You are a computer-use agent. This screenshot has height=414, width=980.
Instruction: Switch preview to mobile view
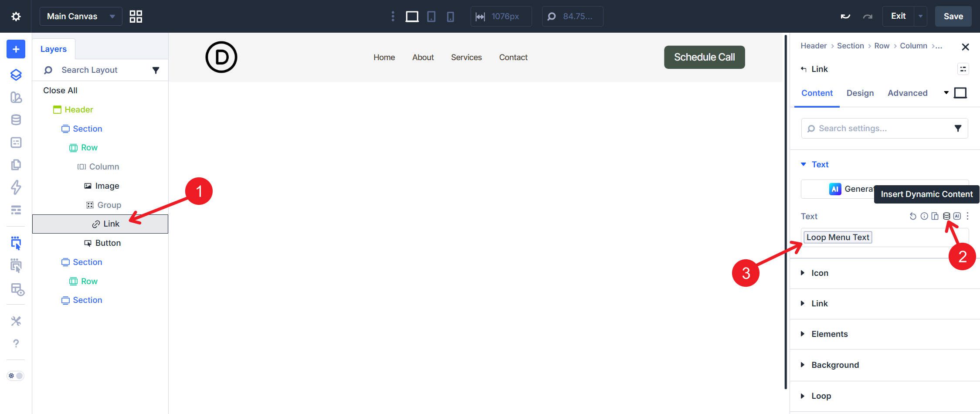point(451,16)
